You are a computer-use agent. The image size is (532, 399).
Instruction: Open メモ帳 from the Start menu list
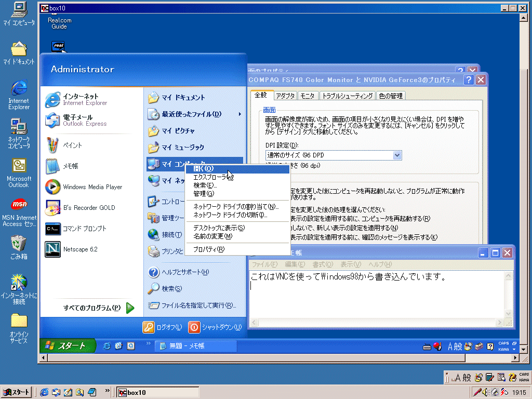(x=62, y=166)
